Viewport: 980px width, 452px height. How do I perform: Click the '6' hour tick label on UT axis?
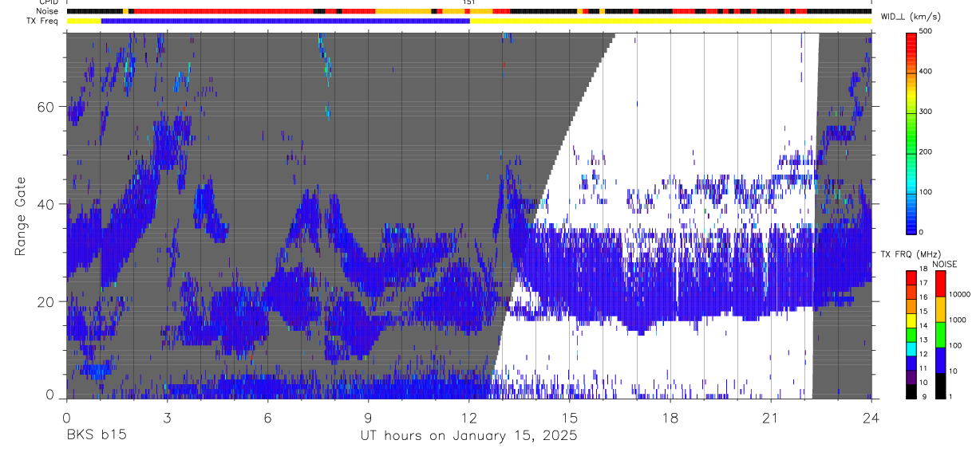[268, 418]
